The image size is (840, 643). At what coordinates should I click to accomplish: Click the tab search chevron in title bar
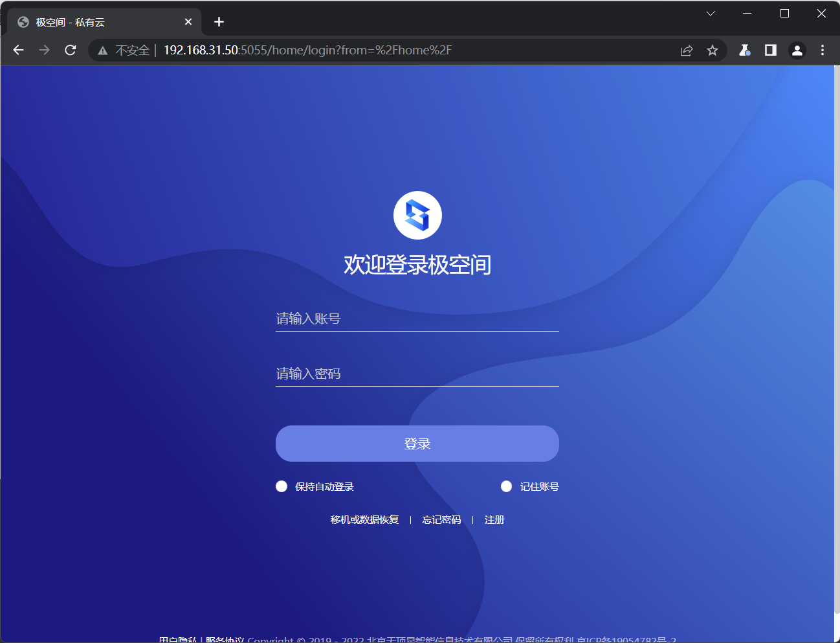(711, 14)
